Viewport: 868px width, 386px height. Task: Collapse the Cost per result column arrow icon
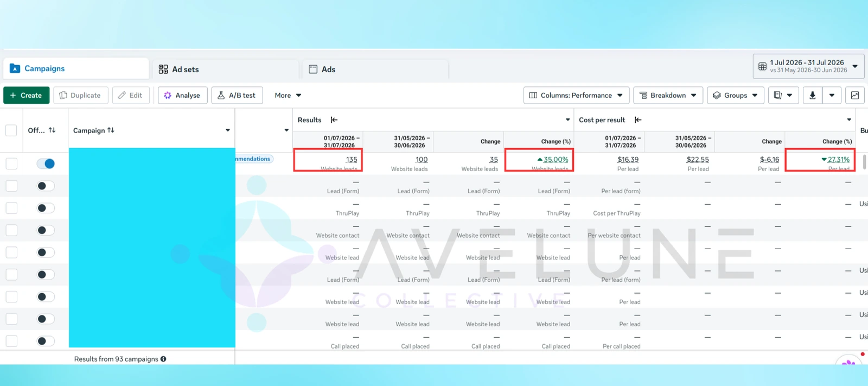(638, 120)
